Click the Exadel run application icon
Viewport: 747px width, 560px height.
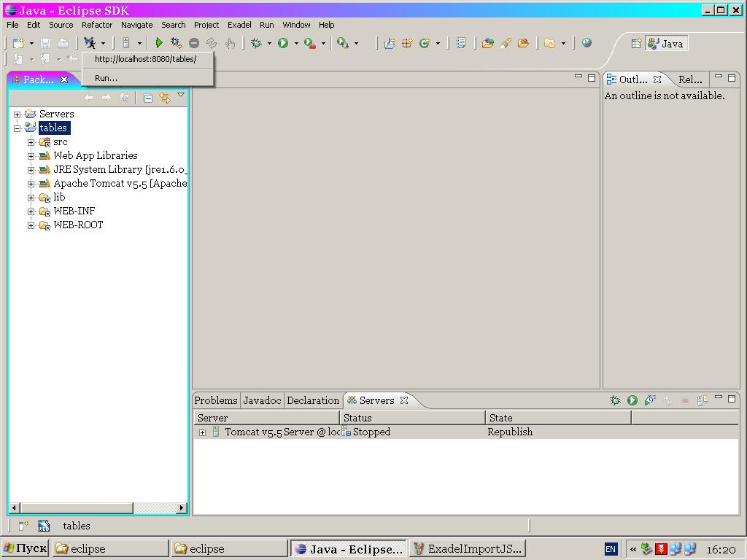[90, 43]
